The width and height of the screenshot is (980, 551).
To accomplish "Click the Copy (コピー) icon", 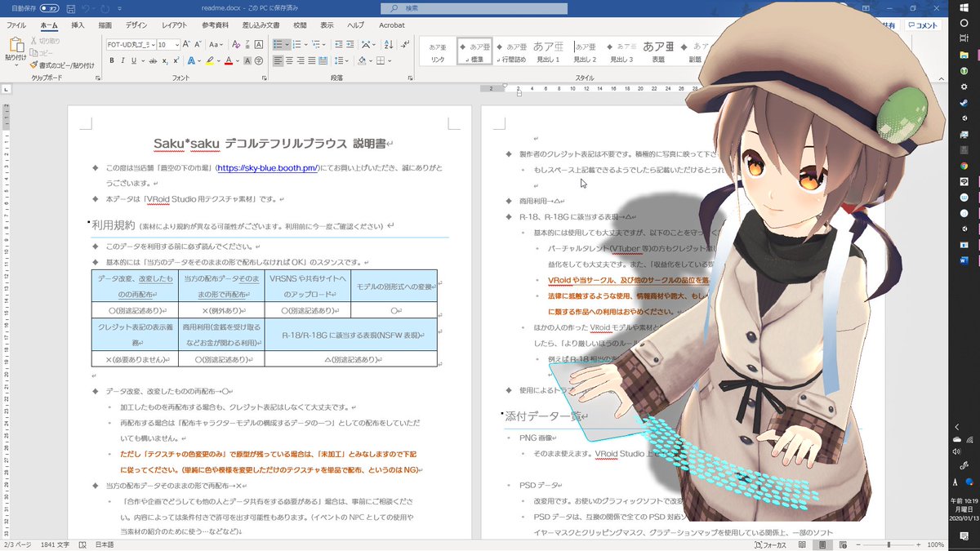I will [x=33, y=52].
